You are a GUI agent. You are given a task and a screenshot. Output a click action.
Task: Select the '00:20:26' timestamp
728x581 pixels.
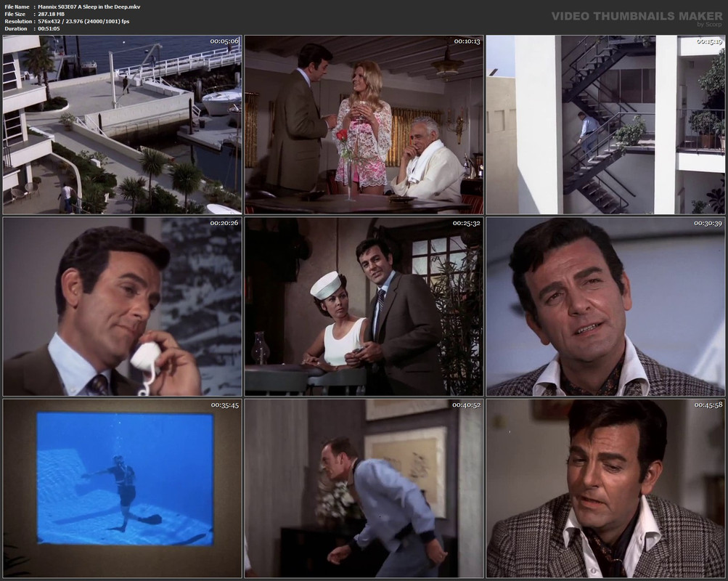[224, 223]
